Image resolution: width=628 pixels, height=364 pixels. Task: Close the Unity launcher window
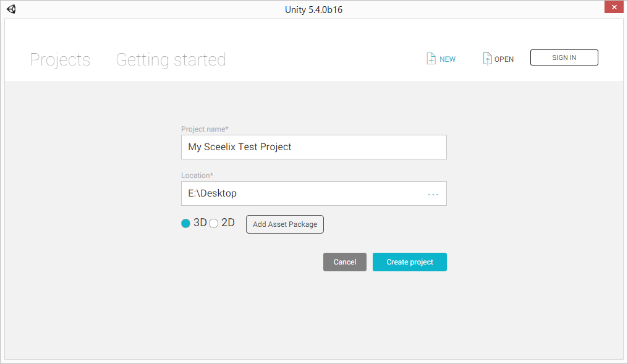(x=614, y=7)
